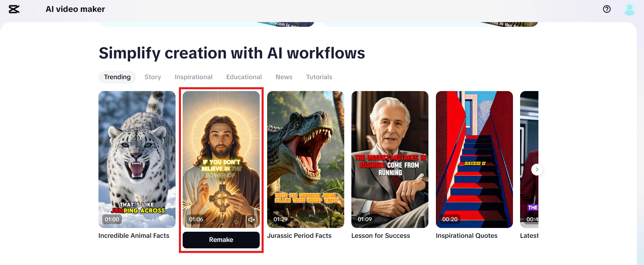Show next templates with the right arrow

[537, 169]
